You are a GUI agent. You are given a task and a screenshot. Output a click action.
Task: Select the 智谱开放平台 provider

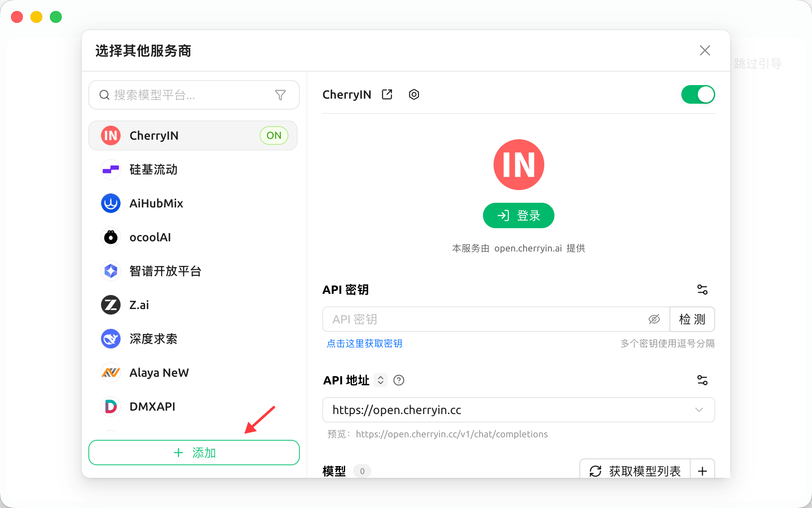point(193,271)
